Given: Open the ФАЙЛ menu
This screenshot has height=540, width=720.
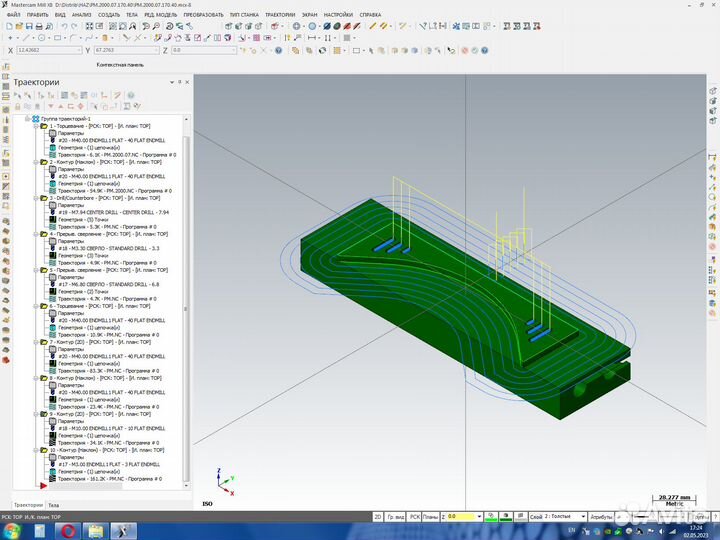Looking at the screenshot, I should (x=13, y=15).
